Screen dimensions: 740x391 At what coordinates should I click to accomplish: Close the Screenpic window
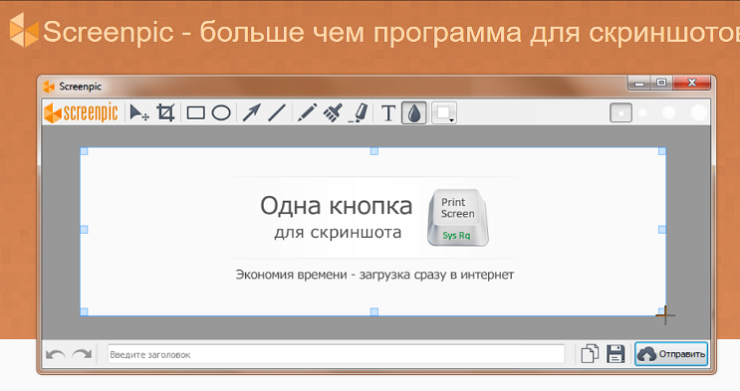click(692, 83)
